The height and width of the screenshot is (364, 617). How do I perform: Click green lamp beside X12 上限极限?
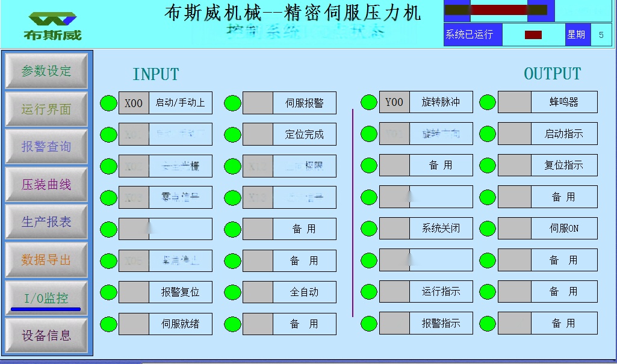(232, 166)
